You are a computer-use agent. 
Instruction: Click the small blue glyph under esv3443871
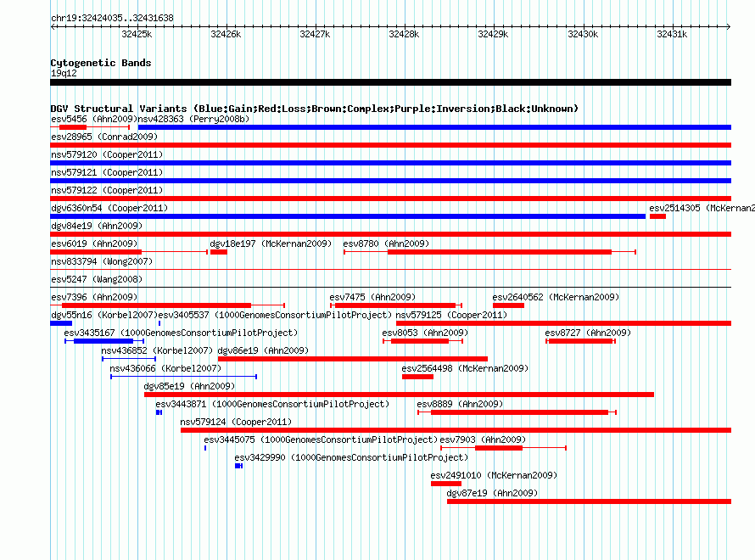tap(159, 412)
